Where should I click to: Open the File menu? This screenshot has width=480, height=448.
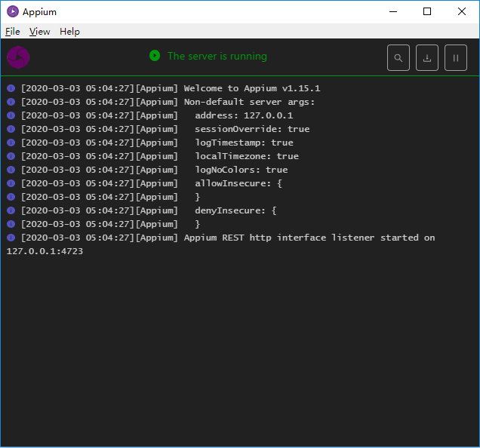(13, 31)
